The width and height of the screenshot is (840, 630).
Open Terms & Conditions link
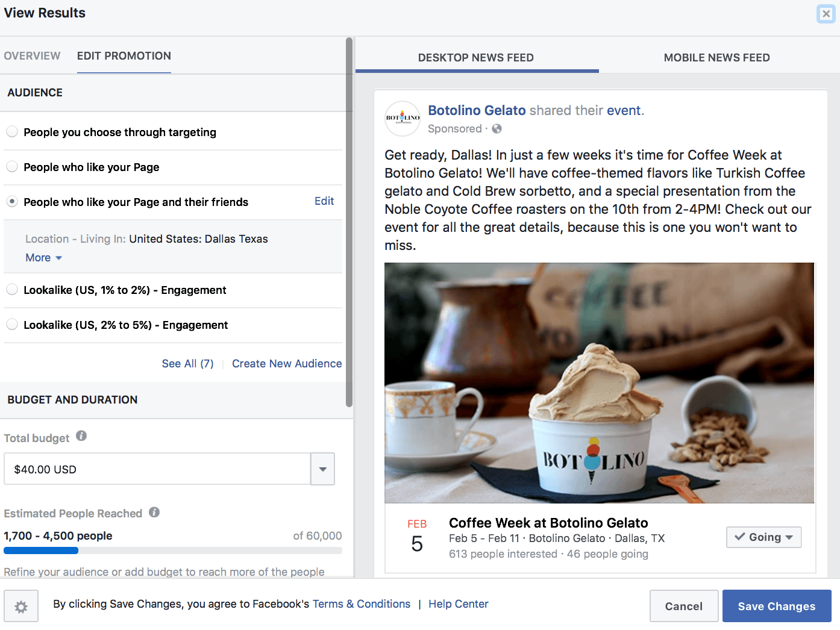pos(362,604)
